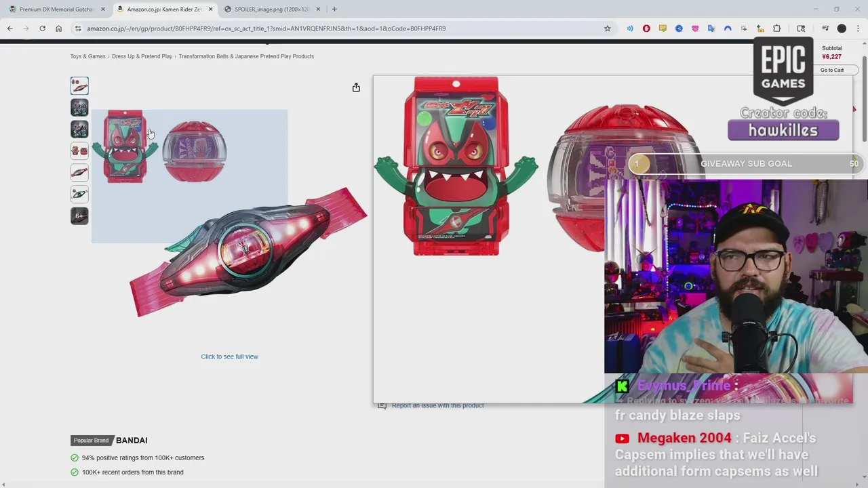
Task: Open the search-tabs panel icon
Action: click(x=801, y=28)
